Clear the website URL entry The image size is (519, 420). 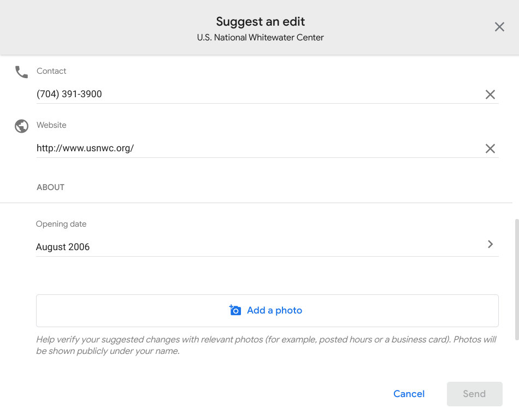pyautogui.click(x=490, y=149)
